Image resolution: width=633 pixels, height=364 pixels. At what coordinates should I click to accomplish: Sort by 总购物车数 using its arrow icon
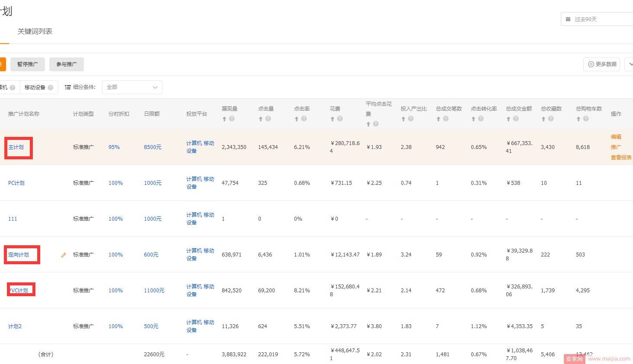579,119
